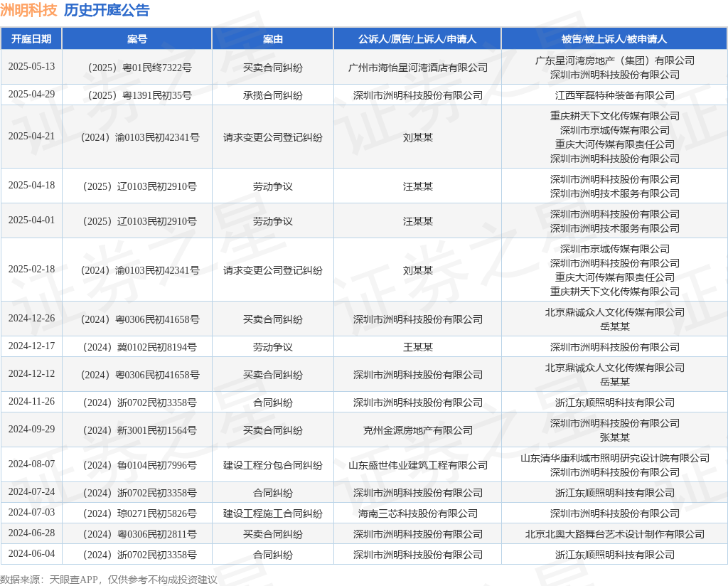Click the date 2024-11-26
The height and width of the screenshot is (586, 728).
pos(31,402)
